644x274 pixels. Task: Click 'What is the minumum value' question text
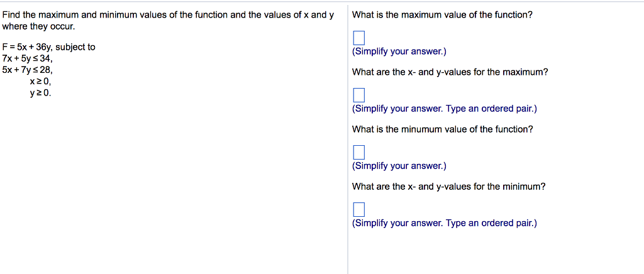click(442, 129)
